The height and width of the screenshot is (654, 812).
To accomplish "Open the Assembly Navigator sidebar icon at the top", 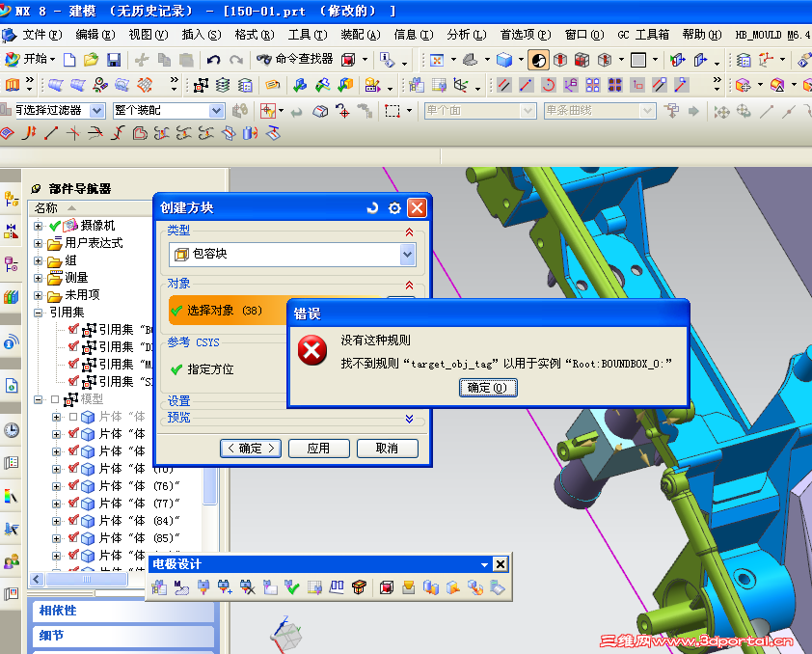I will (12, 199).
